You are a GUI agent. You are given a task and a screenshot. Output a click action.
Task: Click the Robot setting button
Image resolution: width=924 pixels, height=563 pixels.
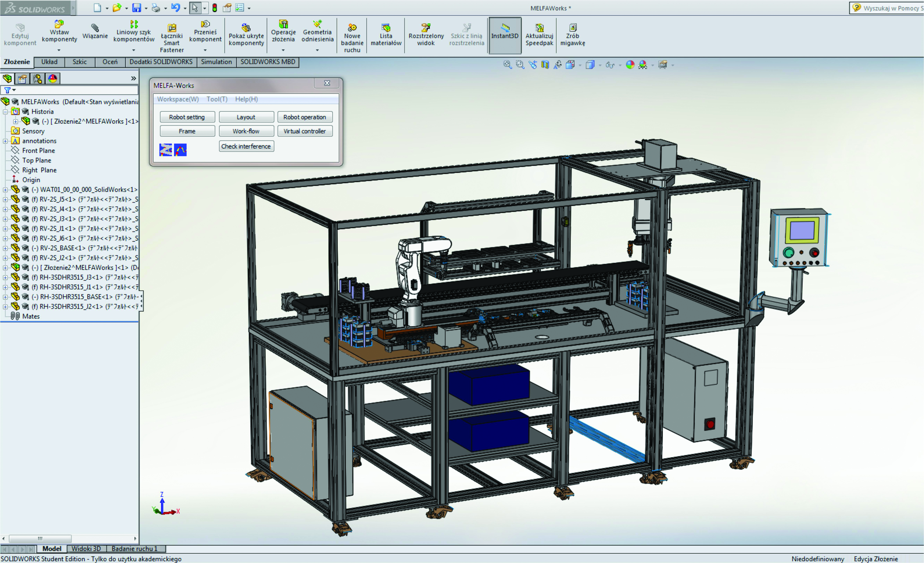click(x=187, y=117)
